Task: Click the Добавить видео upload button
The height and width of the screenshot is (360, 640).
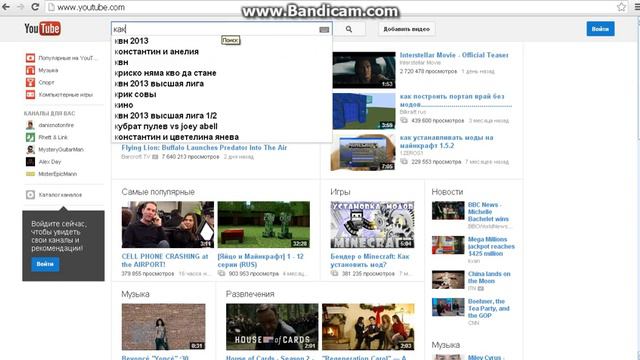Action: (407, 29)
